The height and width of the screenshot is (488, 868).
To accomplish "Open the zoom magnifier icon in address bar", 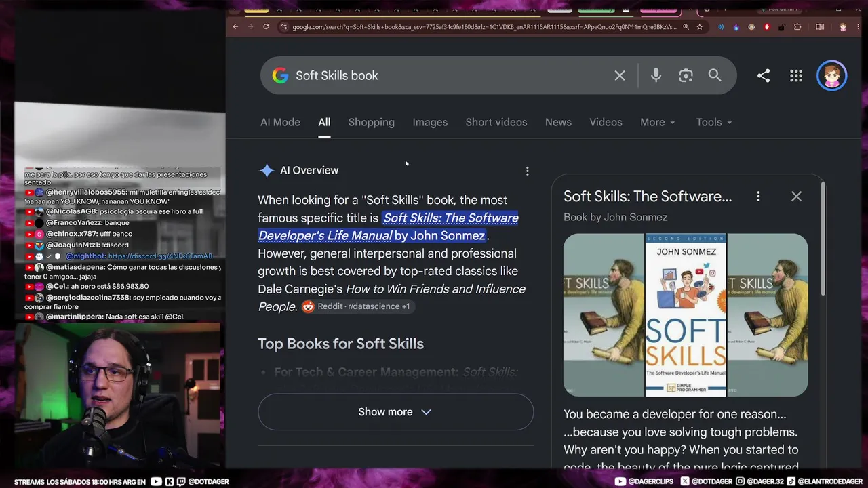I will point(686,27).
